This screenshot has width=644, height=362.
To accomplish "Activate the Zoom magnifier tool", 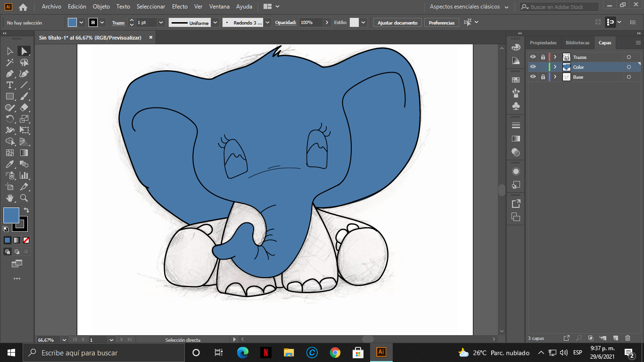I will (x=24, y=198).
